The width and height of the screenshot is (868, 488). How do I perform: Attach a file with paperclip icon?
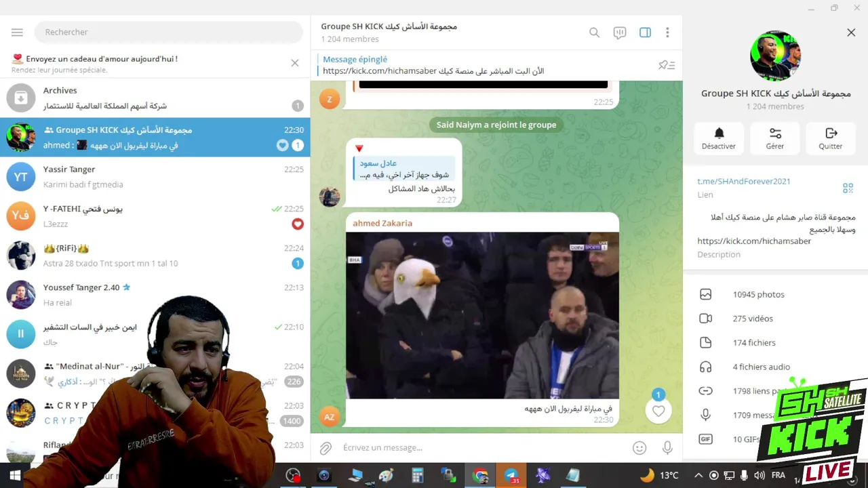326,447
